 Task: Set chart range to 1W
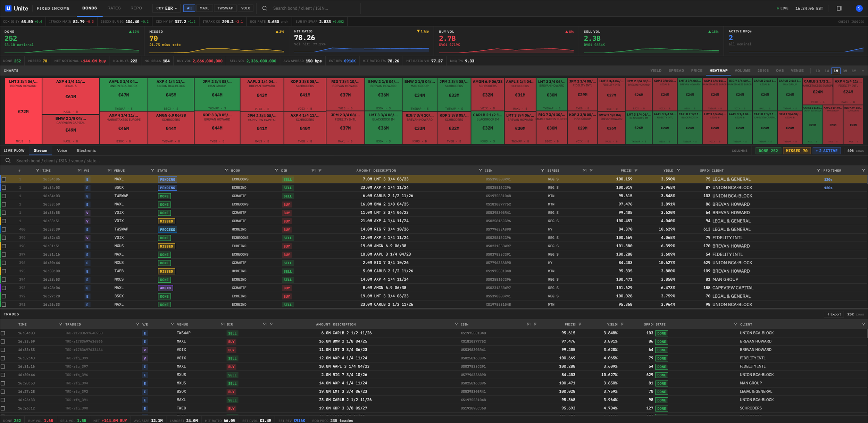(827, 71)
